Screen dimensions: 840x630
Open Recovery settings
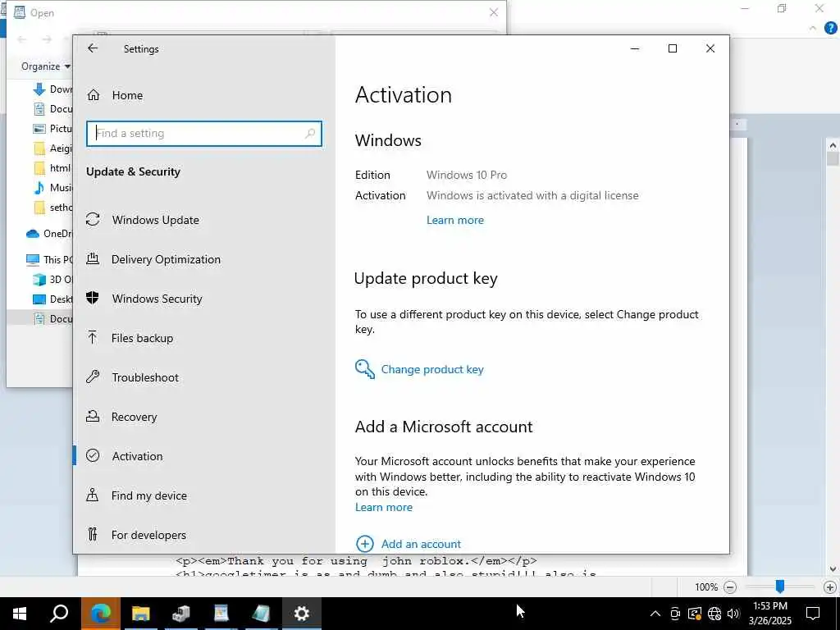[x=134, y=417]
